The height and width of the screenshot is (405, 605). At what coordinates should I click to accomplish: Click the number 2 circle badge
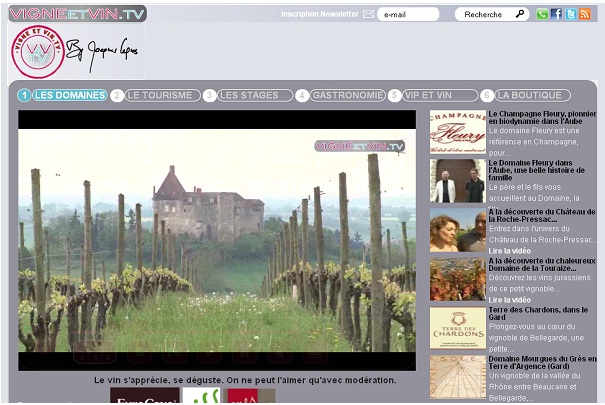pos(117,95)
